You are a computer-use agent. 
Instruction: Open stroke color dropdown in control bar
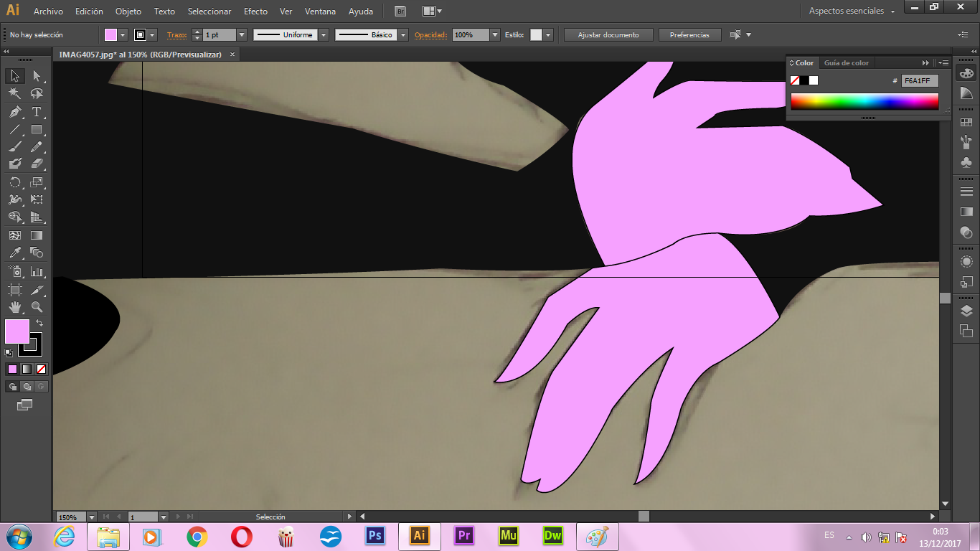click(152, 34)
